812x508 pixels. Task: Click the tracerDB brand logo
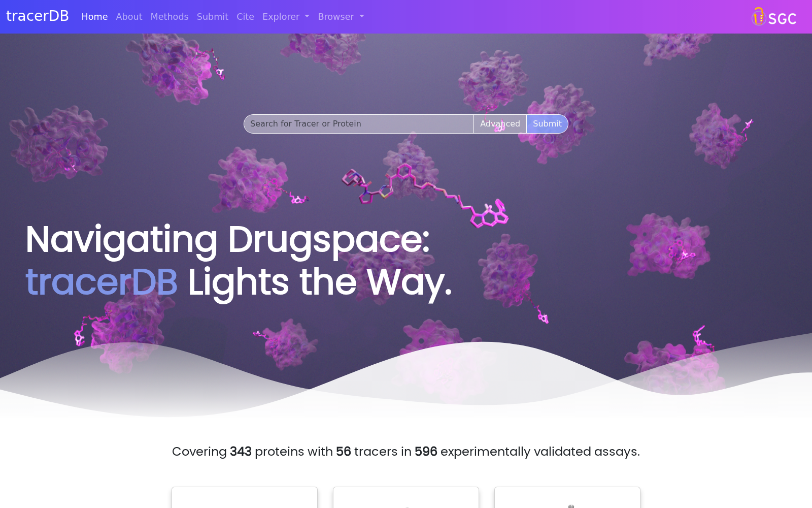pyautogui.click(x=38, y=16)
